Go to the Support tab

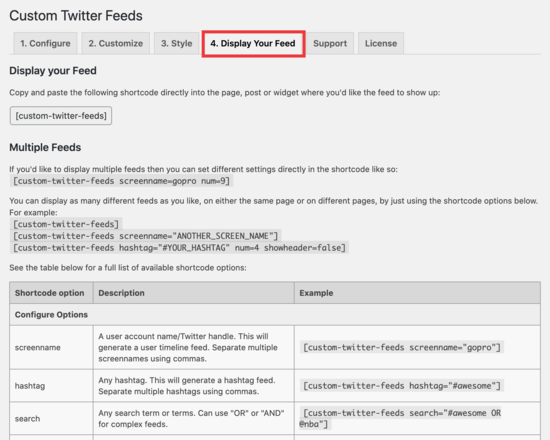coord(330,44)
